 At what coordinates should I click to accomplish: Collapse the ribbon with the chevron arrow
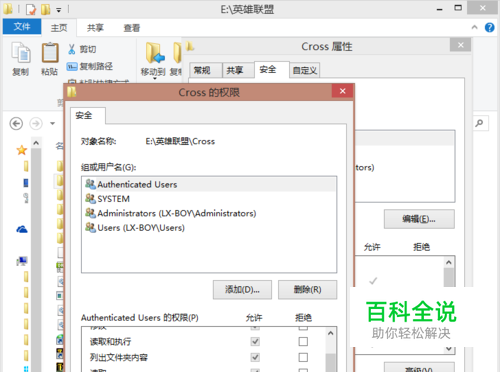[474, 27]
